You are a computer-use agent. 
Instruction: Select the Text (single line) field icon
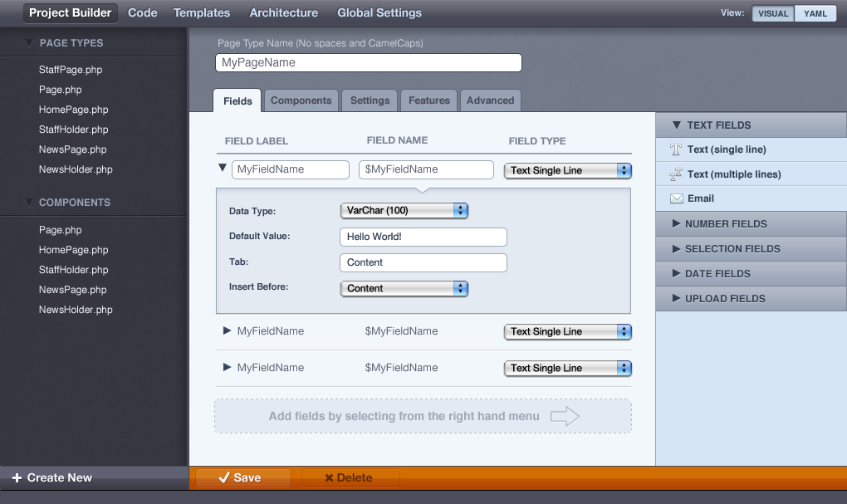pos(675,149)
